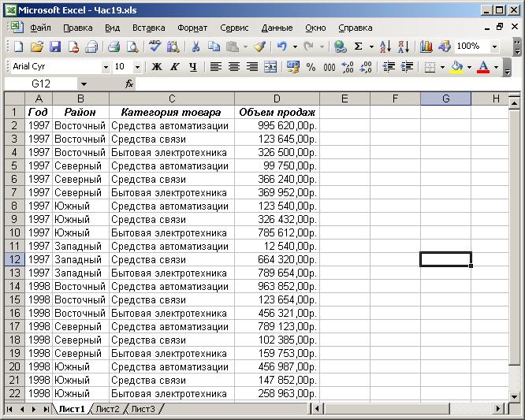Screen dimensions: 525x420
Task: Open the Сервис menu
Action: (x=234, y=28)
